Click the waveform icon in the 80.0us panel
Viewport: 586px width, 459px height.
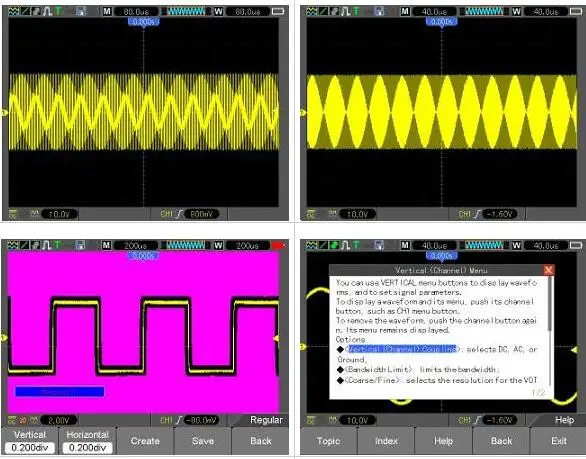13,11
